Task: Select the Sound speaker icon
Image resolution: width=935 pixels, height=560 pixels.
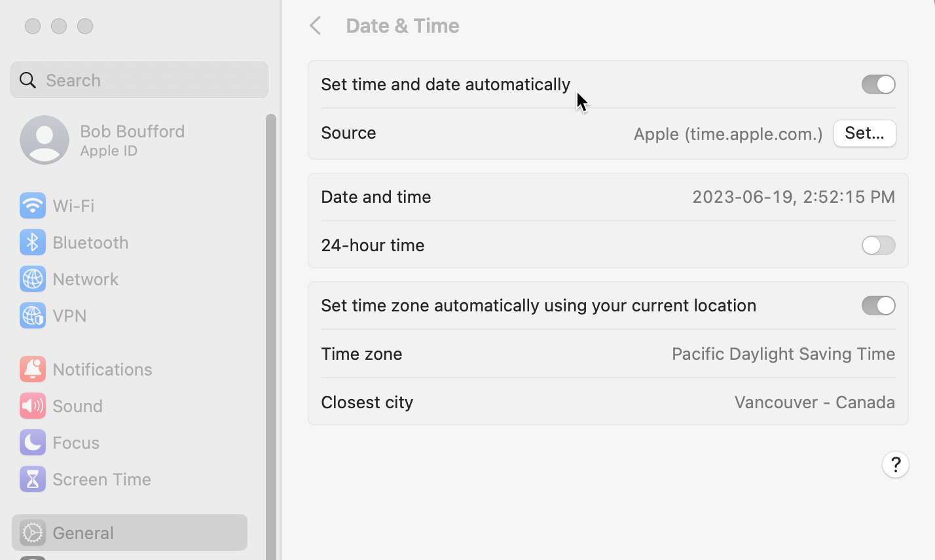Action: click(32, 406)
